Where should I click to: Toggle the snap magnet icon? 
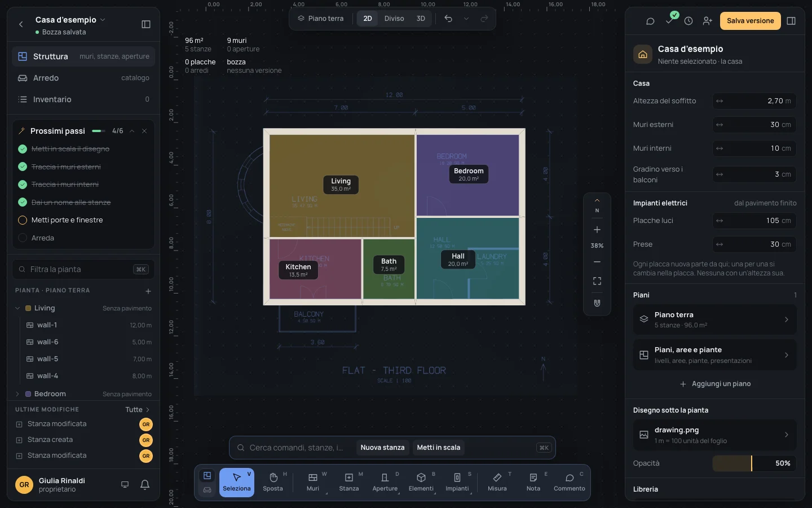click(597, 303)
